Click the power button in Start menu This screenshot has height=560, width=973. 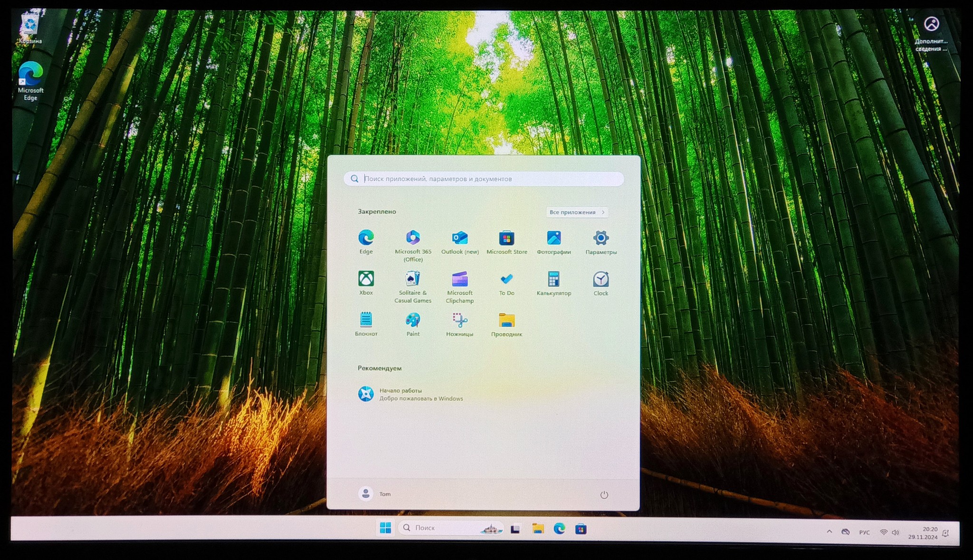point(604,495)
